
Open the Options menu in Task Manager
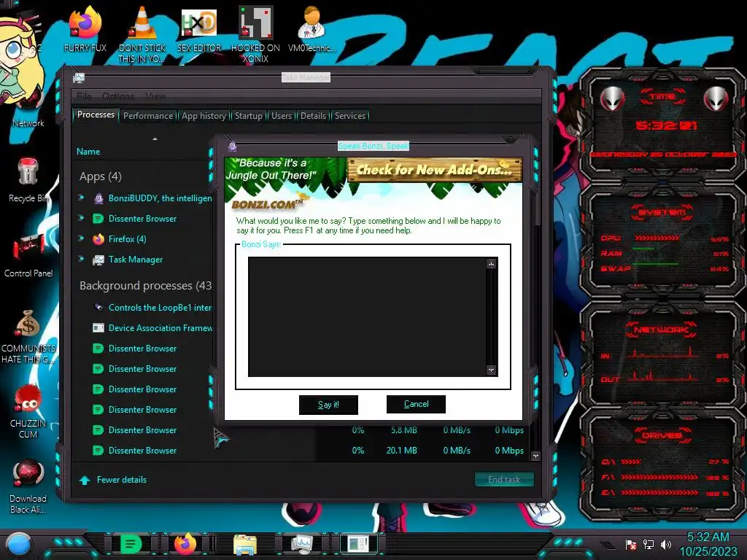click(x=118, y=96)
